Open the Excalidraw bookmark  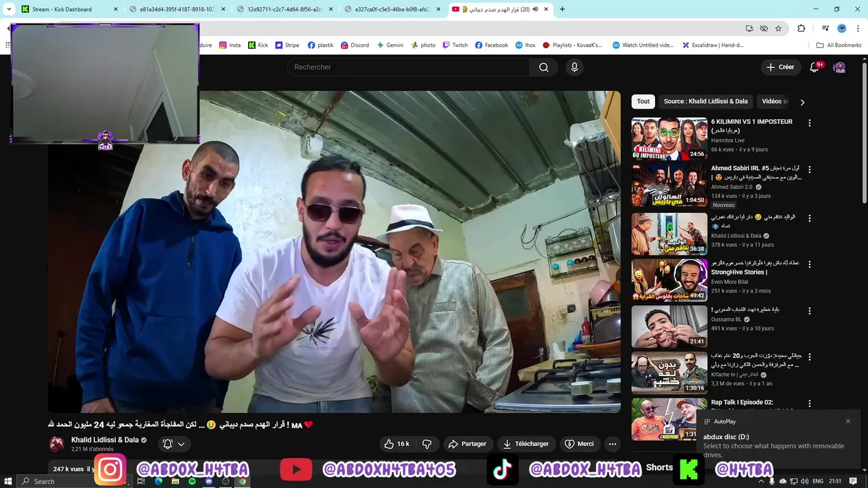pyautogui.click(x=713, y=45)
